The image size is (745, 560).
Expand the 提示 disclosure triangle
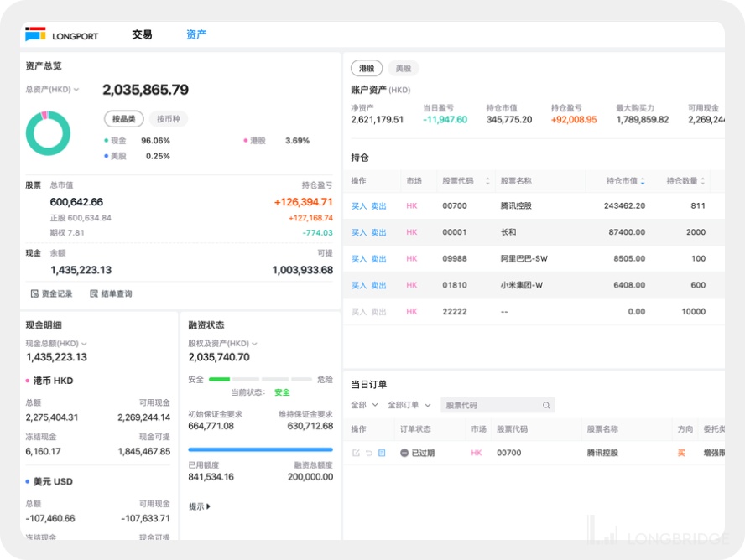[208, 506]
